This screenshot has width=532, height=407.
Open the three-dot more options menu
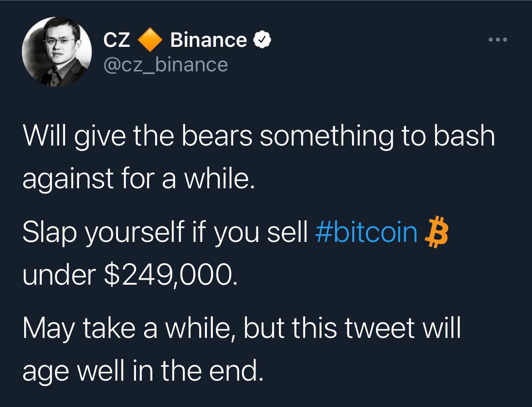pos(497,40)
